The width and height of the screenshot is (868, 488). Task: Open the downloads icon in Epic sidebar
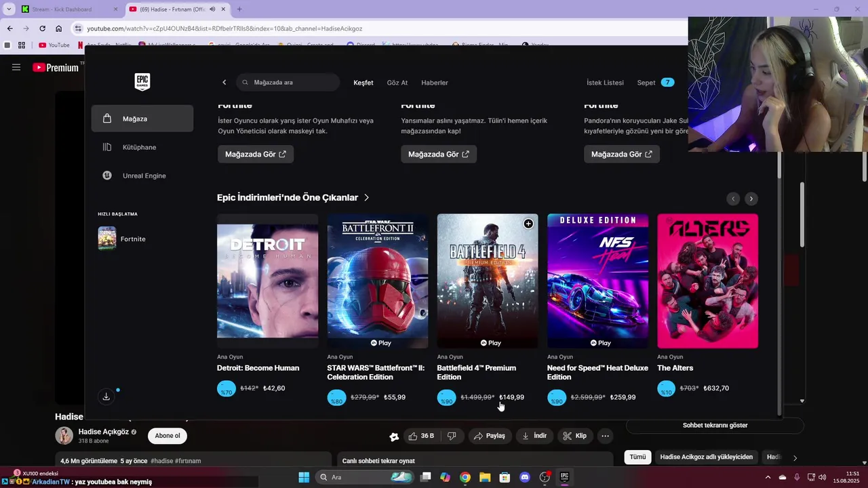point(106,396)
